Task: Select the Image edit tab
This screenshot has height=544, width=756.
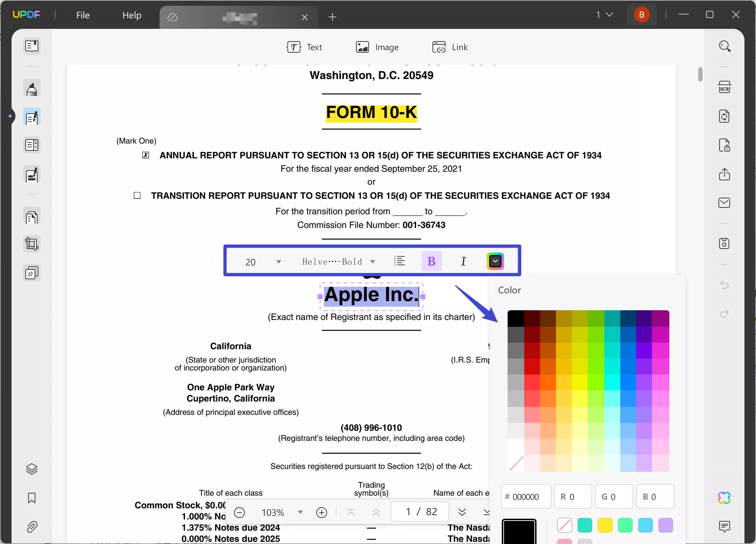Action: pos(377,47)
